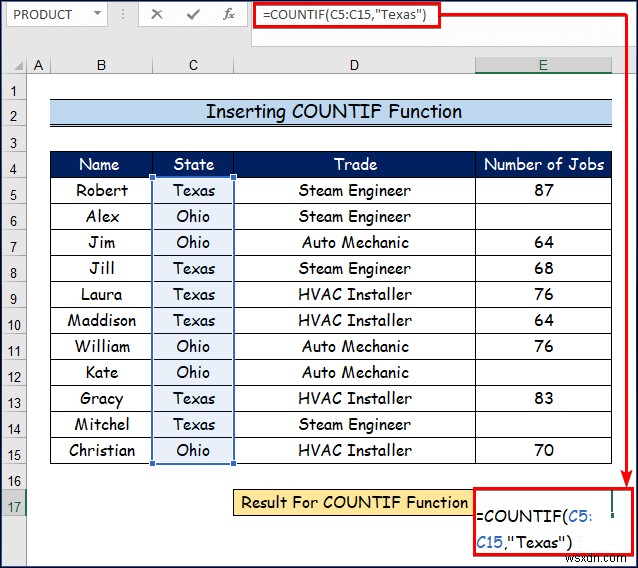The image size is (638, 568).
Task: Click the 'Result For COUNTIF Function' label cell
Action: point(354,502)
